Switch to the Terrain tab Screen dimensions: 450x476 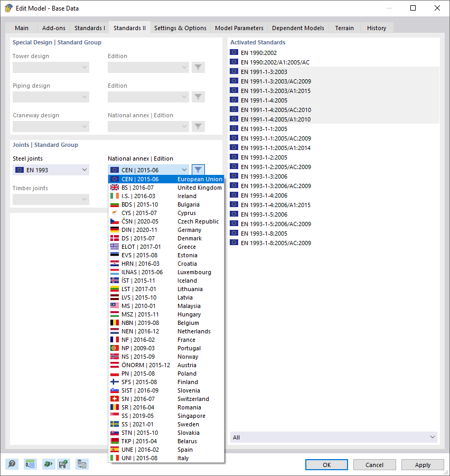(344, 28)
